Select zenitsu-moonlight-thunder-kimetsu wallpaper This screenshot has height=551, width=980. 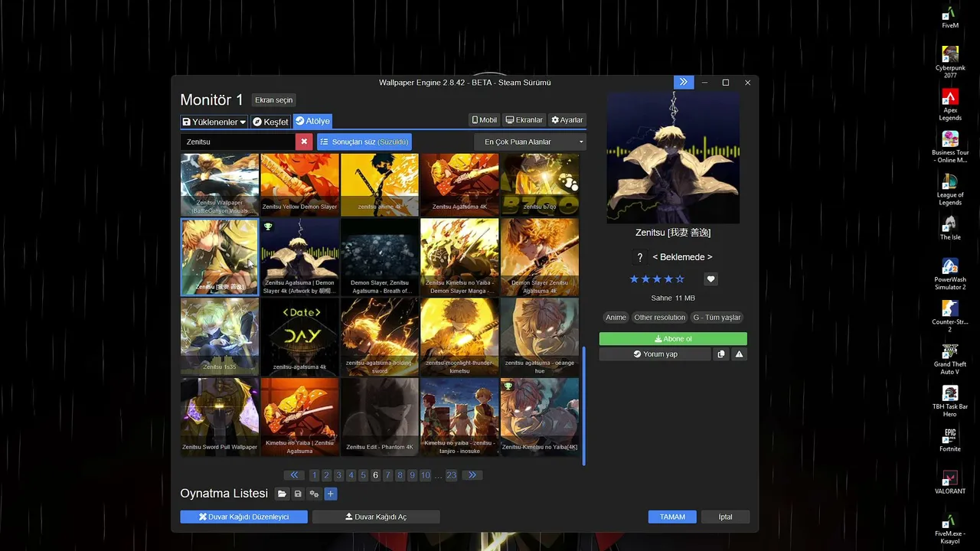(x=459, y=337)
